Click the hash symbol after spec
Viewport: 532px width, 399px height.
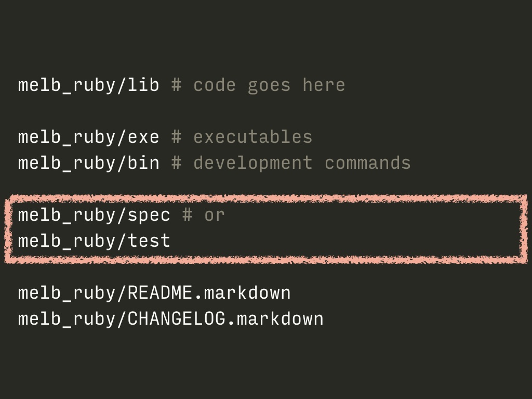187,215
